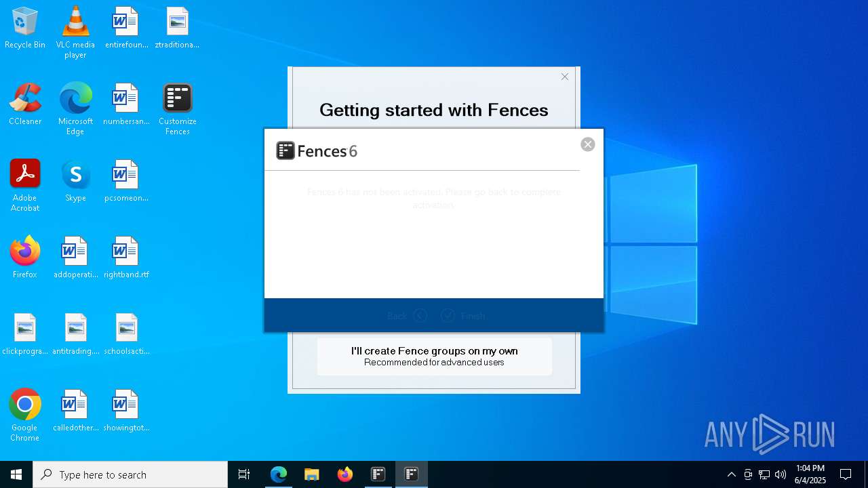Select the antitrading... image file
868x488 pixels.
click(x=75, y=335)
